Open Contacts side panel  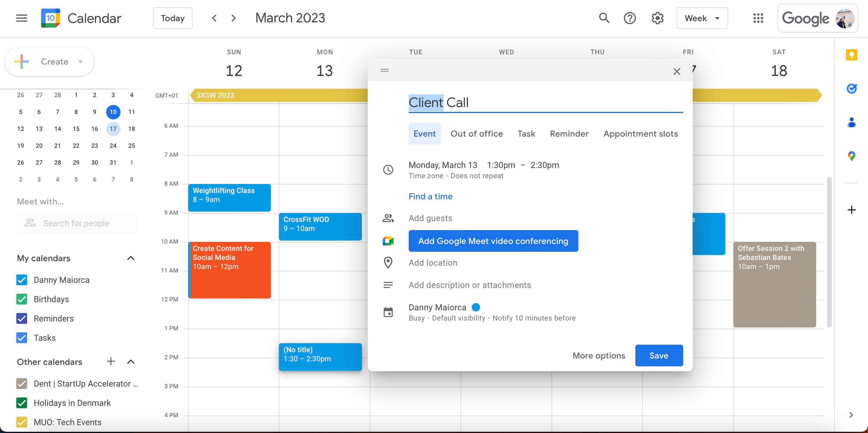click(x=851, y=122)
